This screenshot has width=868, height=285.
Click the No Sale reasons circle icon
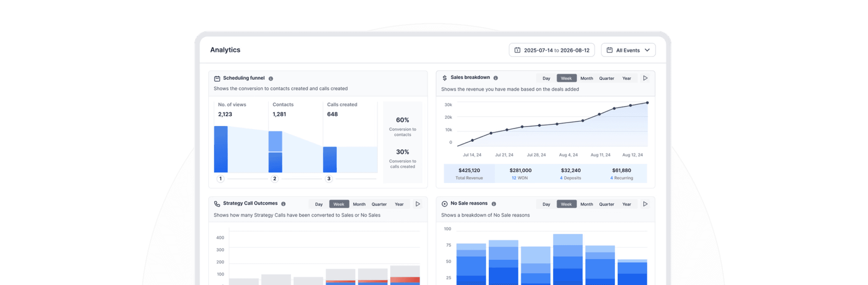(x=445, y=204)
